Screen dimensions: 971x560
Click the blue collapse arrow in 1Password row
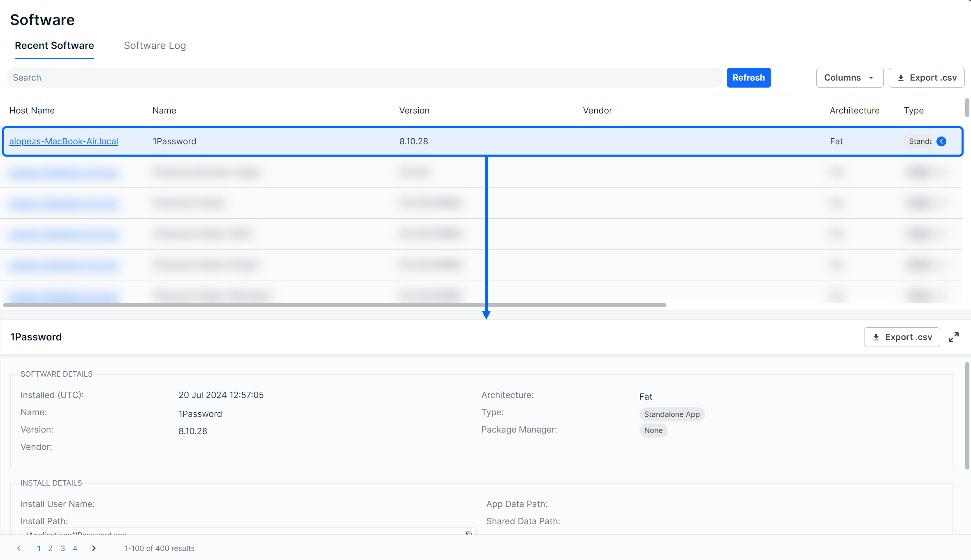point(941,141)
